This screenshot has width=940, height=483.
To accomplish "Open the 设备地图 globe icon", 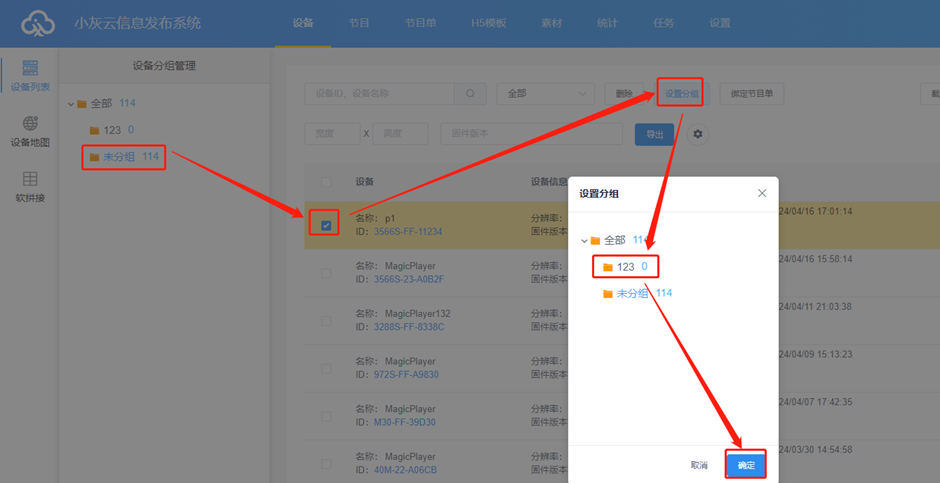I will pyautogui.click(x=29, y=130).
